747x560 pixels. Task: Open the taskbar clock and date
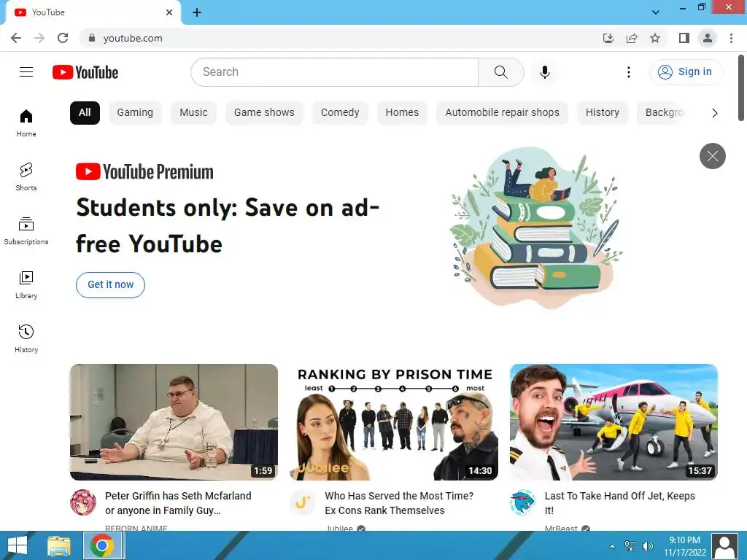point(684,546)
